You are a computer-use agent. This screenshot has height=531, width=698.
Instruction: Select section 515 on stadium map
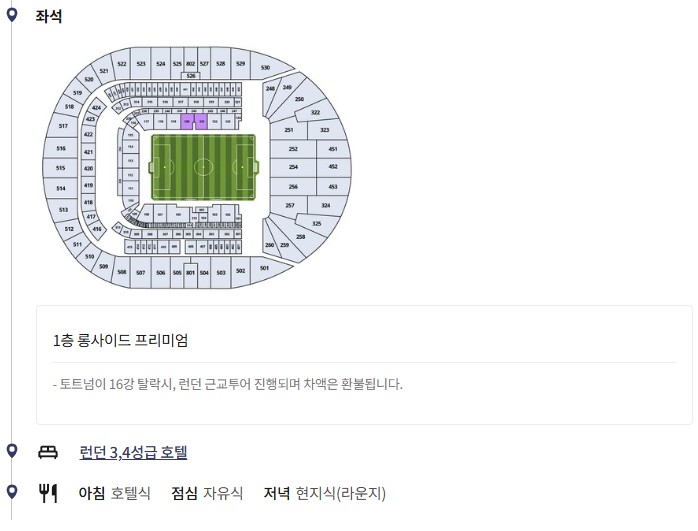pos(61,168)
